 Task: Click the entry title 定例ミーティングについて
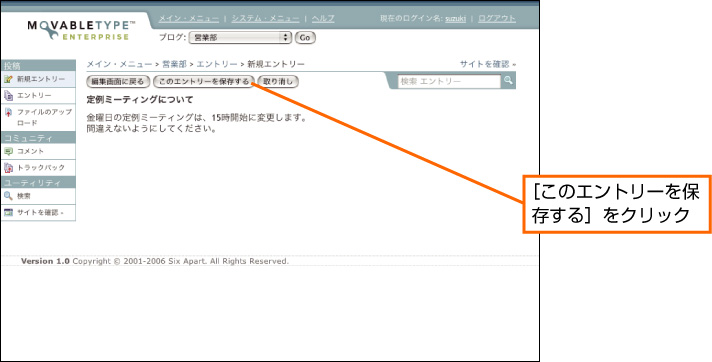(x=140, y=99)
